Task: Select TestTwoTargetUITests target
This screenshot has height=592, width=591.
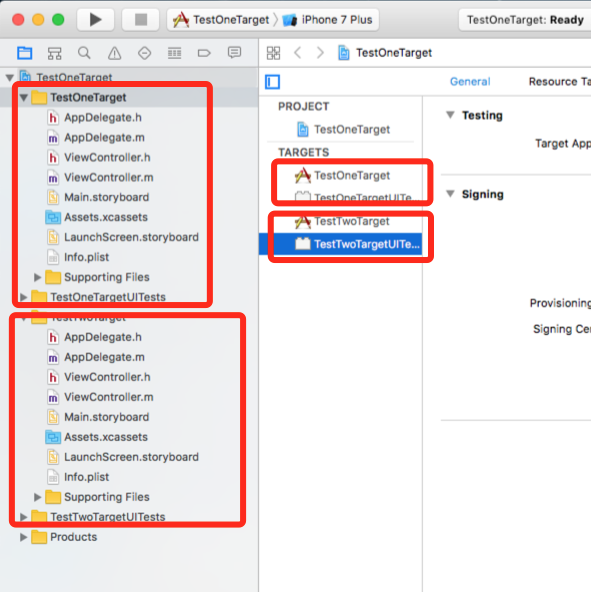Action: pyautogui.click(x=341, y=244)
